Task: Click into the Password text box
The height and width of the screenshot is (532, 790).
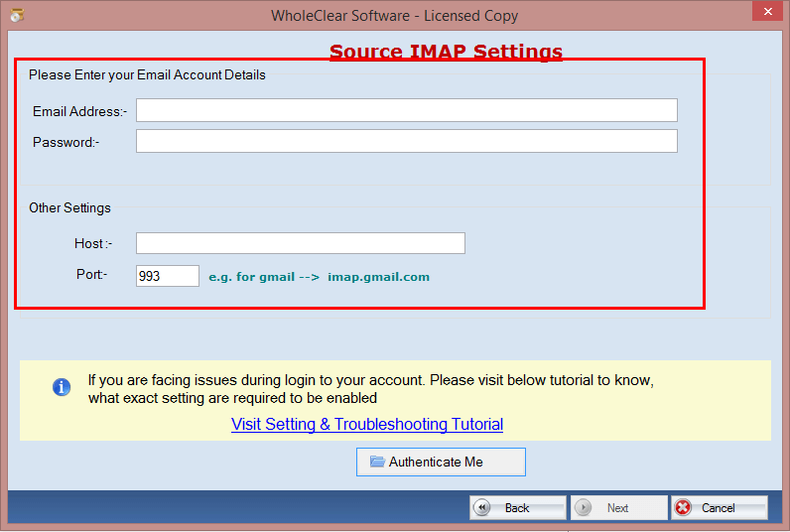Action: point(406,141)
